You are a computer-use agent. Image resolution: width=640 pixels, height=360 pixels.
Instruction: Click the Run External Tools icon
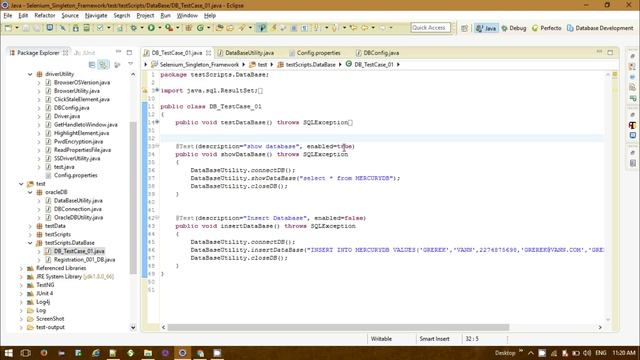pyautogui.click(x=169, y=28)
